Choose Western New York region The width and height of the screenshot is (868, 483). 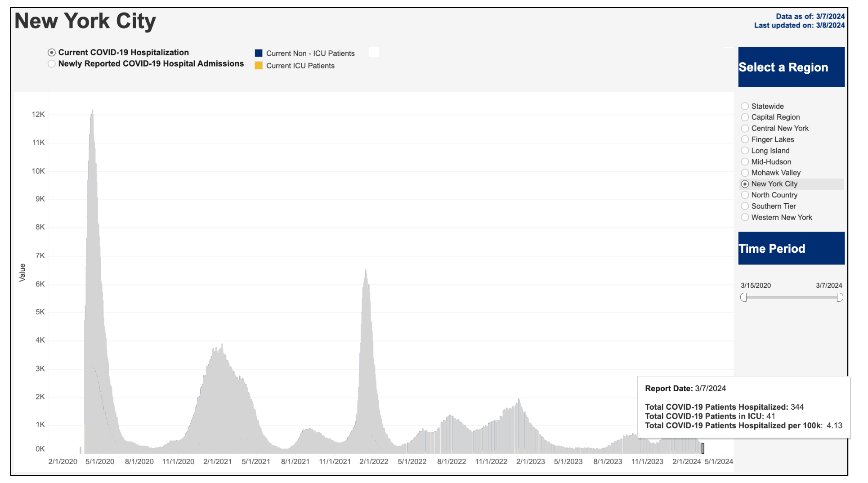(745, 218)
